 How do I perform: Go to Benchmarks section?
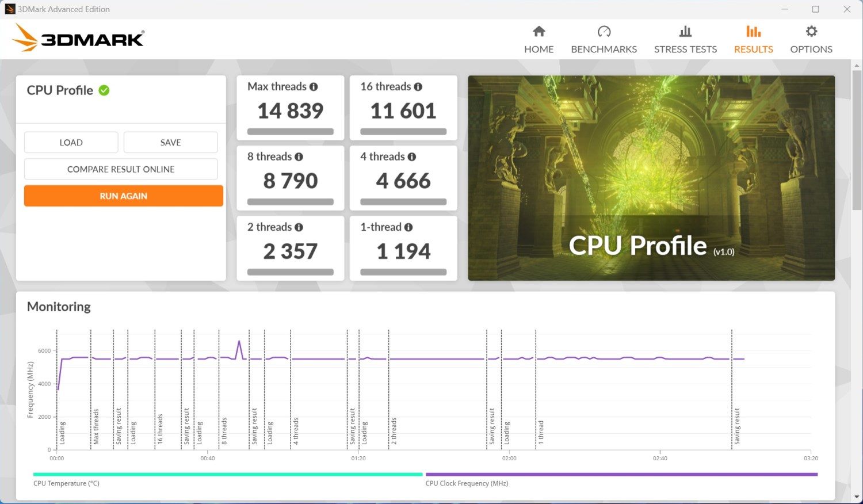coord(604,40)
